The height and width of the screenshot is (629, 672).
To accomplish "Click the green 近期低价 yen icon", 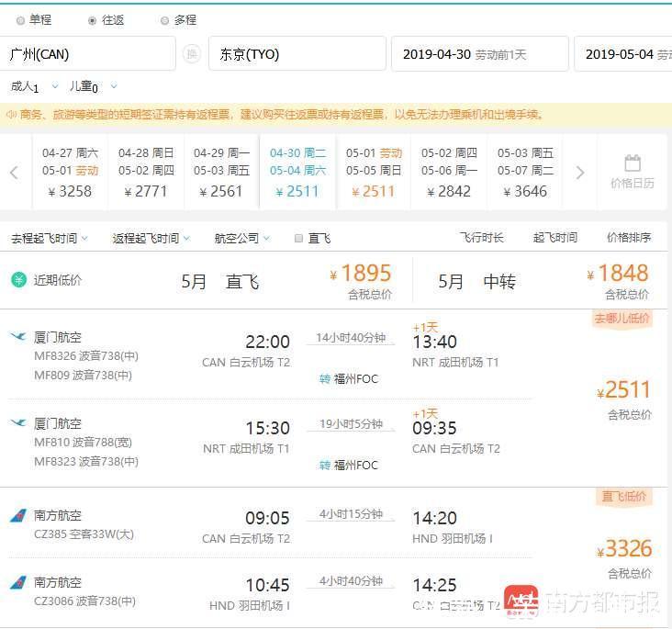I will pyautogui.click(x=18, y=280).
